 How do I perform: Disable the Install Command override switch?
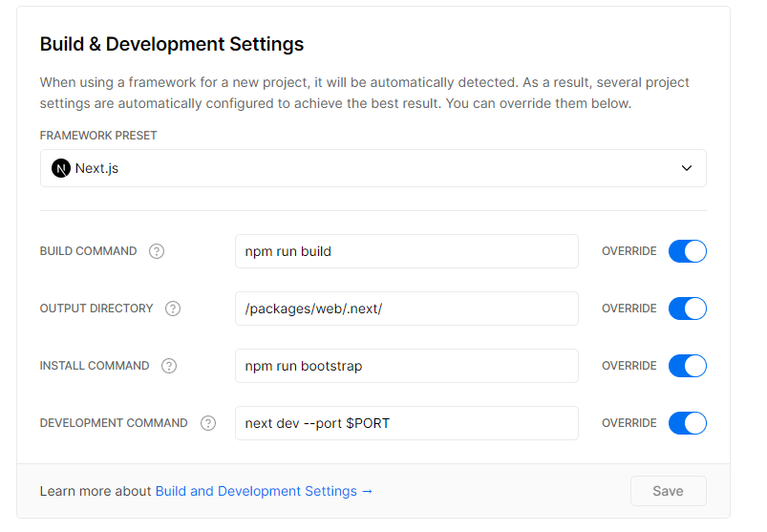click(688, 366)
